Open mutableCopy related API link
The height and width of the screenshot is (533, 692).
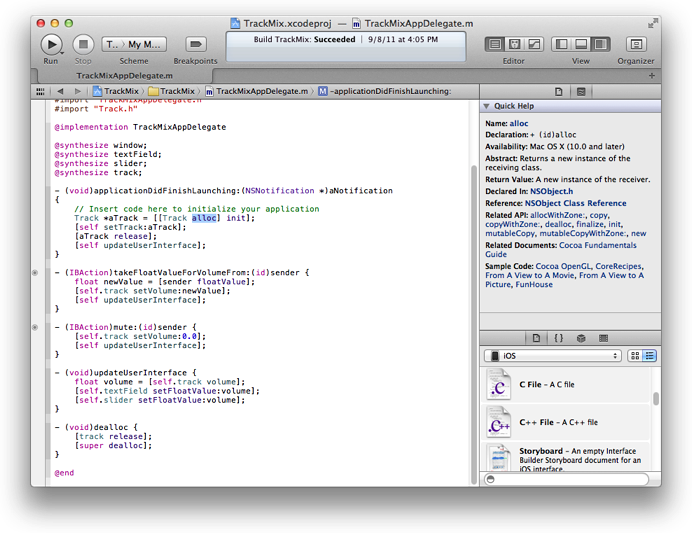coord(510,233)
